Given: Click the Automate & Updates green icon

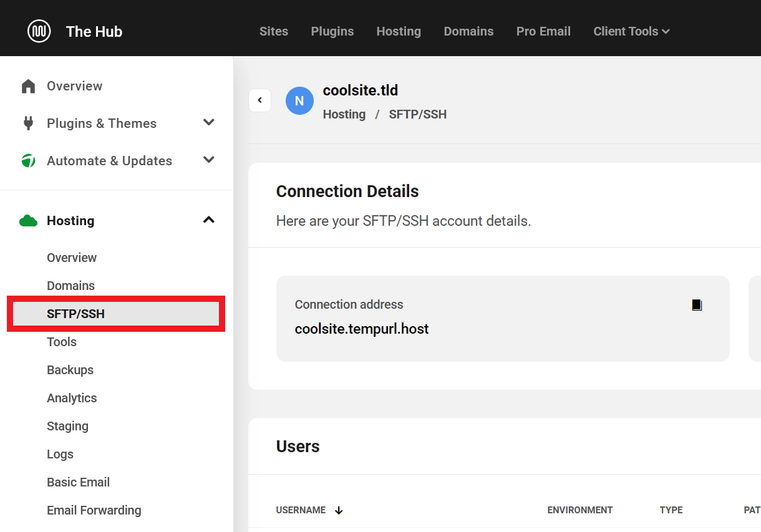Looking at the screenshot, I should point(28,161).
